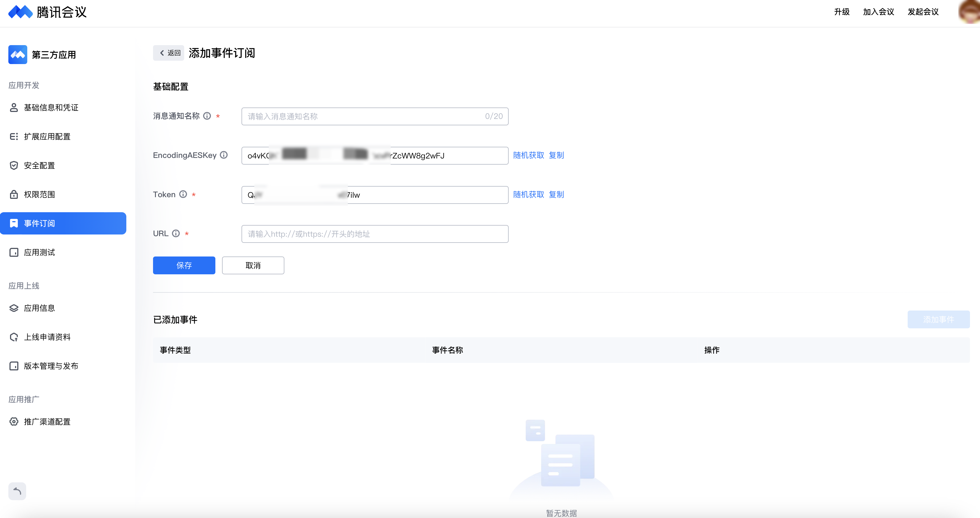Click the lock icon for 权限范围
Image resolution: width=980 pixels, height=518 pixels.
coord(14,195)
